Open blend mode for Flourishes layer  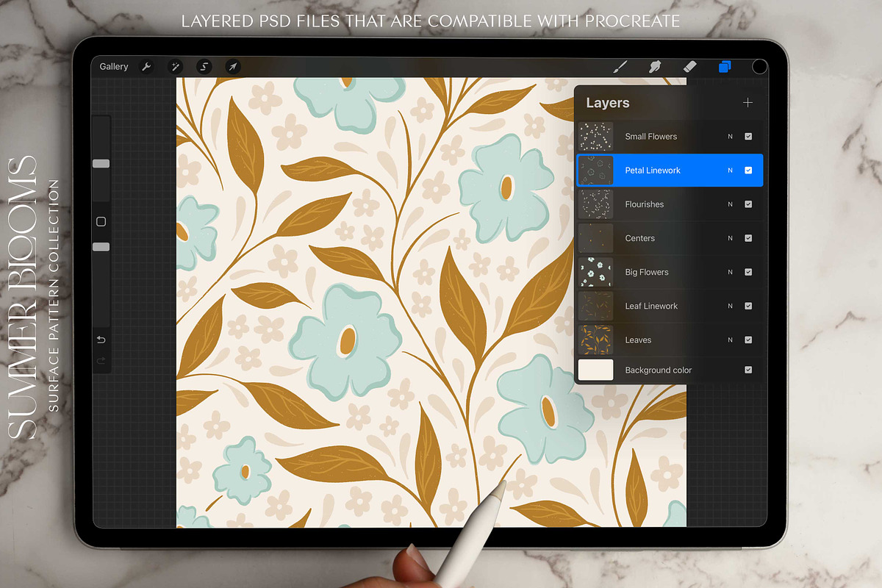pyautogui.click(x=730, y=204)
